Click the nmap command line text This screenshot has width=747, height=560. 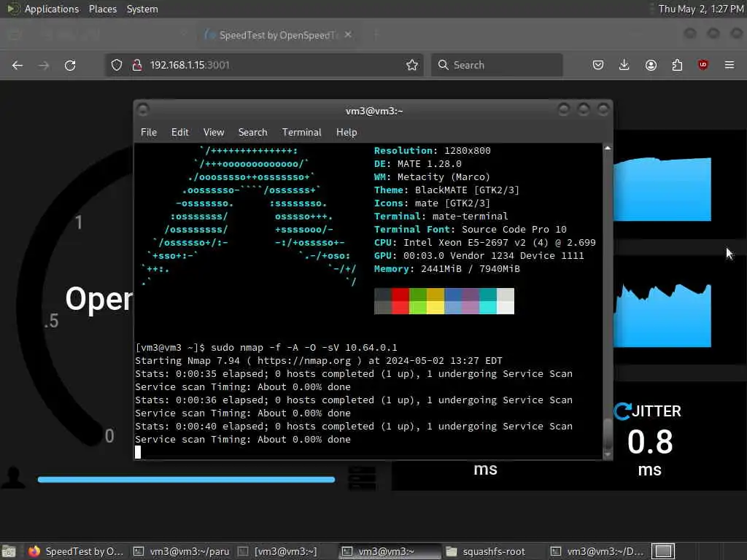304,348
